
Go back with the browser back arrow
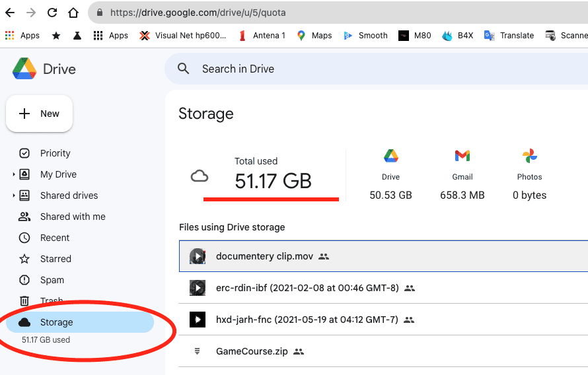pos(10,13)
